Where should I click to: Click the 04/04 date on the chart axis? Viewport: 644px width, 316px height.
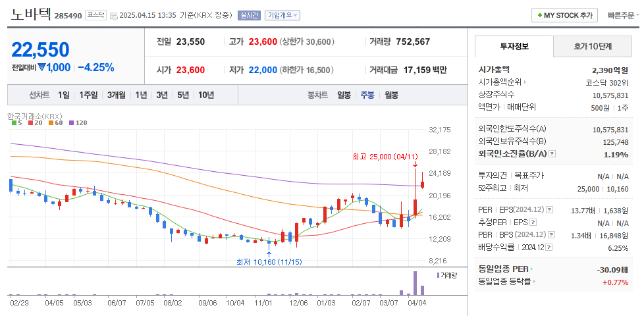pyautogui.click(x=419, y=303)
